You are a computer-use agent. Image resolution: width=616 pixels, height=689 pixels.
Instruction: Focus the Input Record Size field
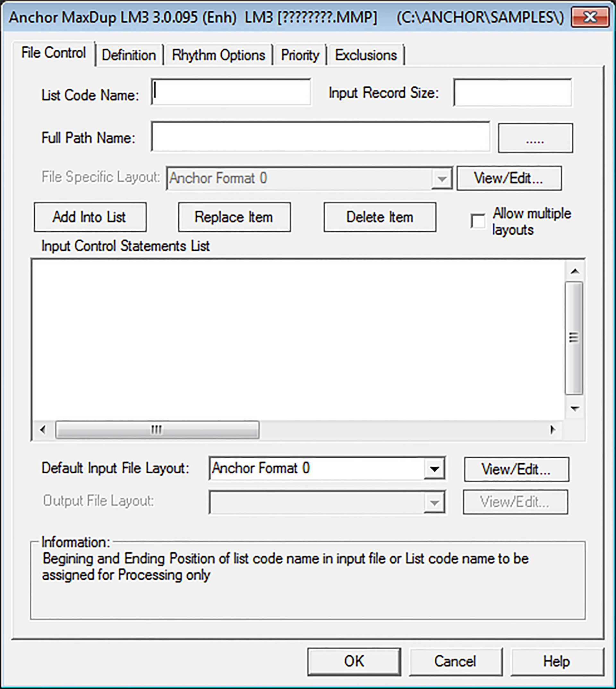tap(512, 93)
